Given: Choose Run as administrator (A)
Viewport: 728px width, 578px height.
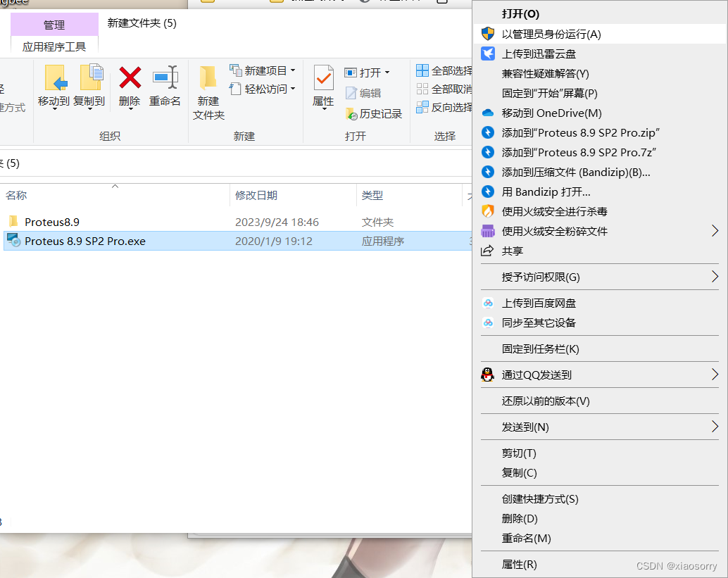Looking at the screenshot, I should coord(600,34).
